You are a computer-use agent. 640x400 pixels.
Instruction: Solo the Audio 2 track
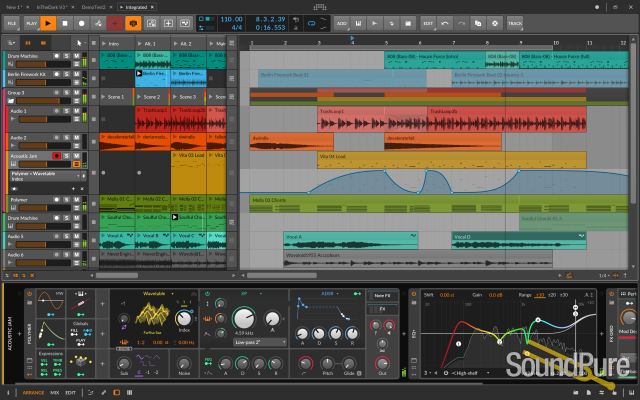point(67,138)
